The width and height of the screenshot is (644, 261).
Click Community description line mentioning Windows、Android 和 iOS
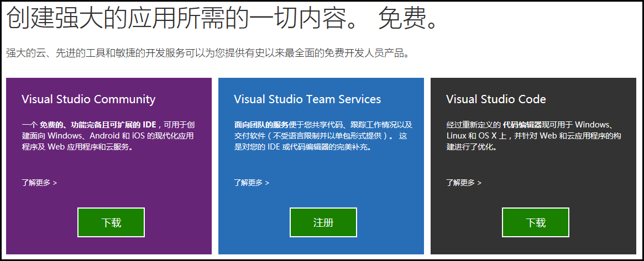coord(108,136)
